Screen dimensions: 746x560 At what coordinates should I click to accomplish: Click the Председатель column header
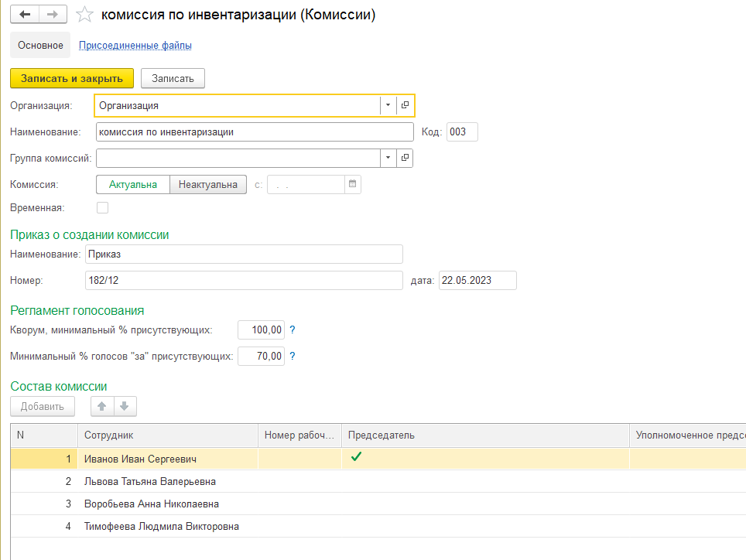(x=486, y=435)
